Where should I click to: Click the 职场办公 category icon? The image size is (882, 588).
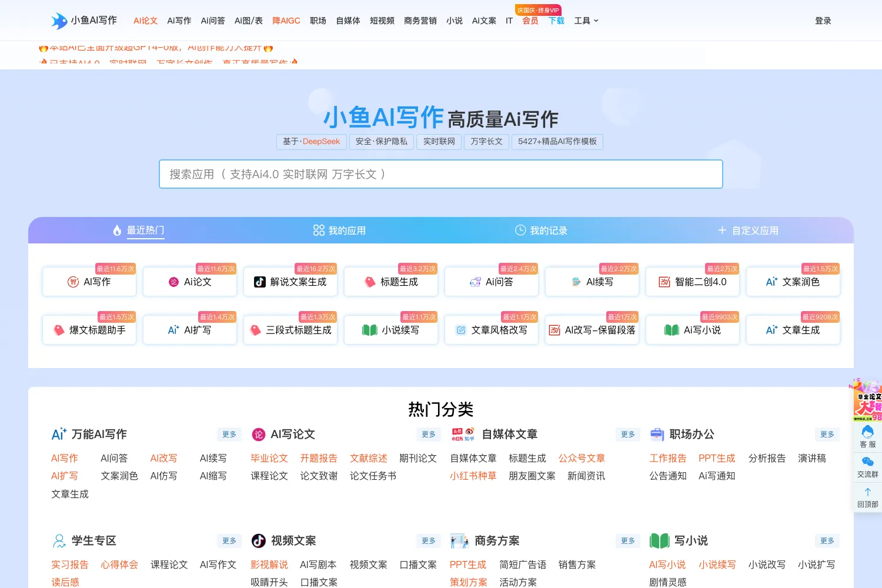pos(657,435)
